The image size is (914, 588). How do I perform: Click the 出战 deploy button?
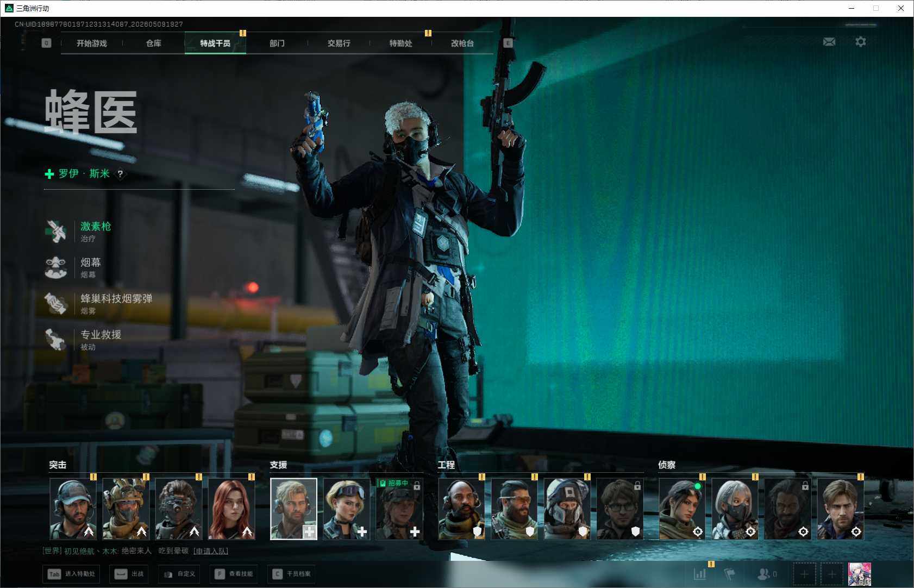(x=129, y=574)
